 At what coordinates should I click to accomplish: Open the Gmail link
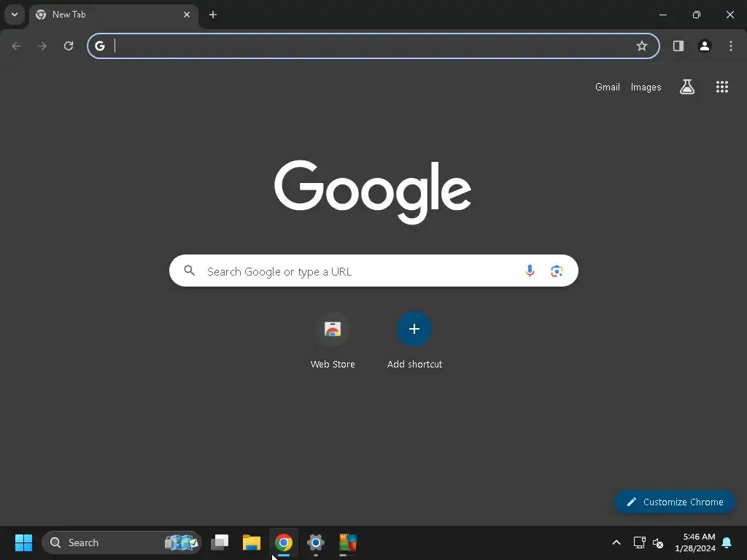coord(608,87)
